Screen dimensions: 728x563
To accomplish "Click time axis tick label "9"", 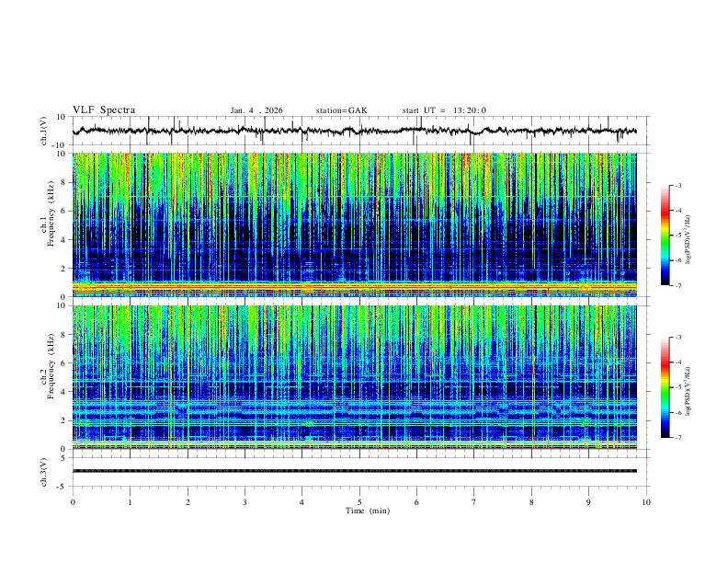I will [x=588, y=502].
